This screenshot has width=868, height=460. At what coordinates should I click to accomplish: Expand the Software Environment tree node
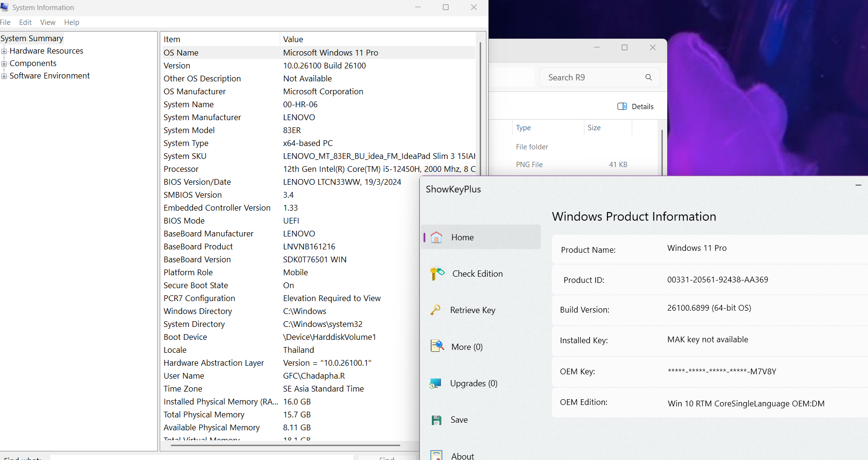click(x=4, y=76)
